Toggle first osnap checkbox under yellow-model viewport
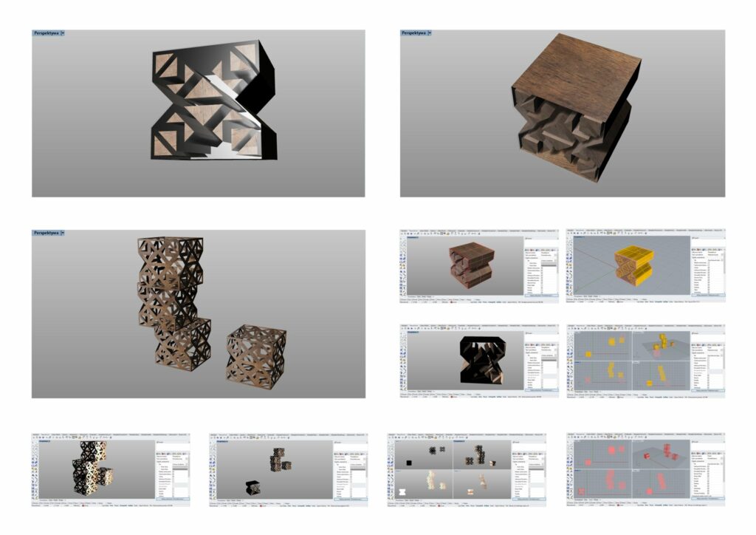Viewport: 756px width, 535px height. (x=568, y=298)
